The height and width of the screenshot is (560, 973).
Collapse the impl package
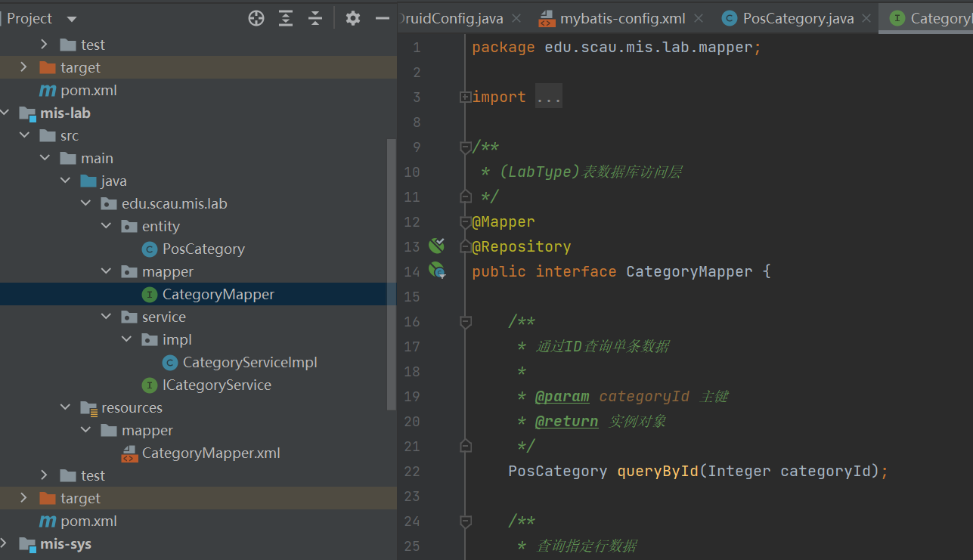126,339
